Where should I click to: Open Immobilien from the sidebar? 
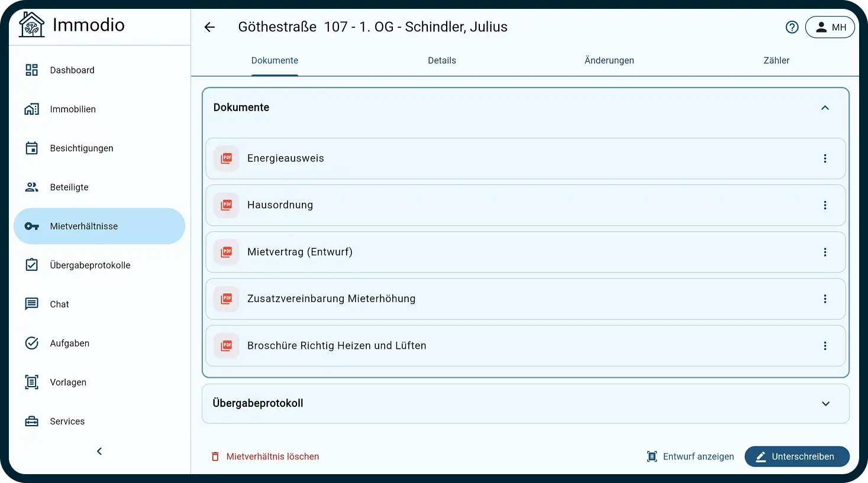(x=99, y=109)
